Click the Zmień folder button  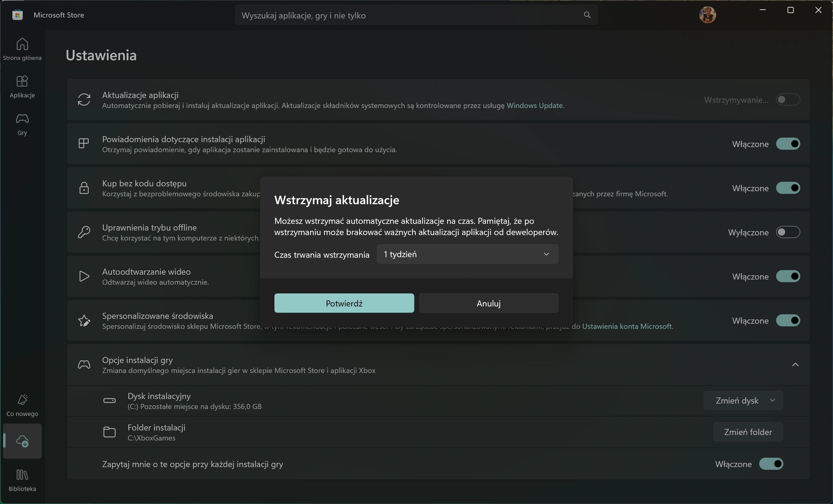[x=748, y=432]
